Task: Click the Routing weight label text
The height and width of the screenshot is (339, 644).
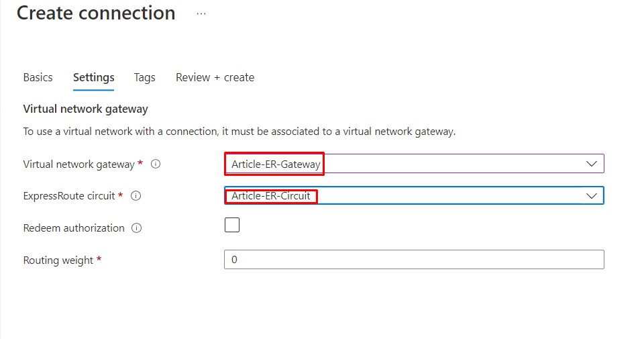Action: [x=58, y=260]
